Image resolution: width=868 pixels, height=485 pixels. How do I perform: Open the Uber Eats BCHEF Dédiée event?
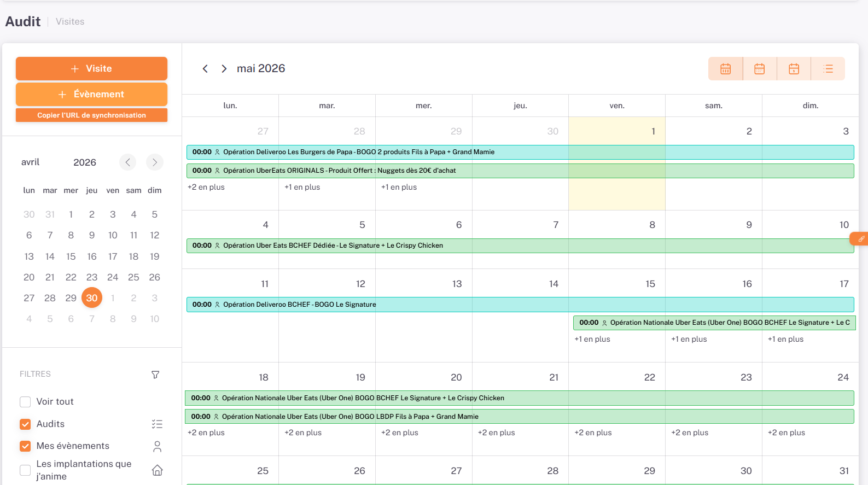pos(520,246)
